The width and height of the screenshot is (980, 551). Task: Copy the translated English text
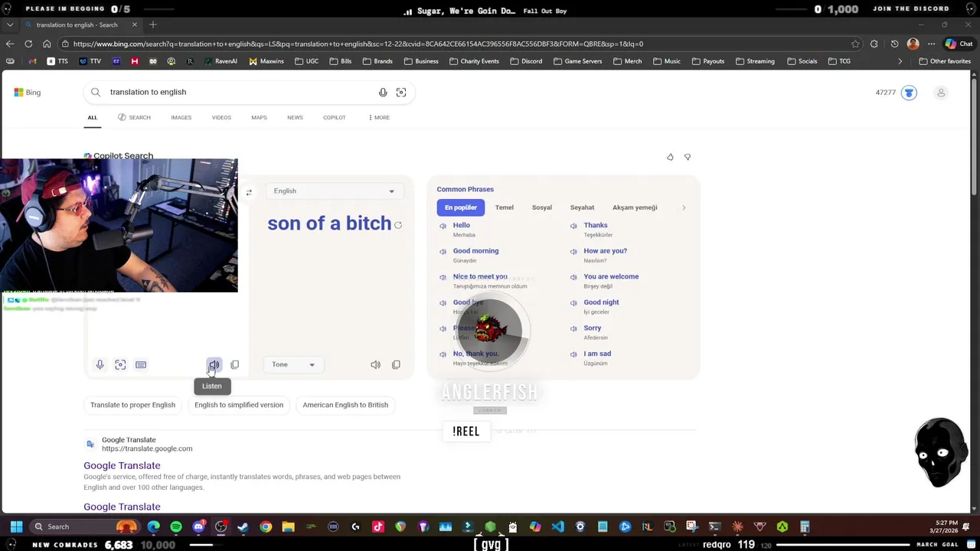[x=396, y=365]
